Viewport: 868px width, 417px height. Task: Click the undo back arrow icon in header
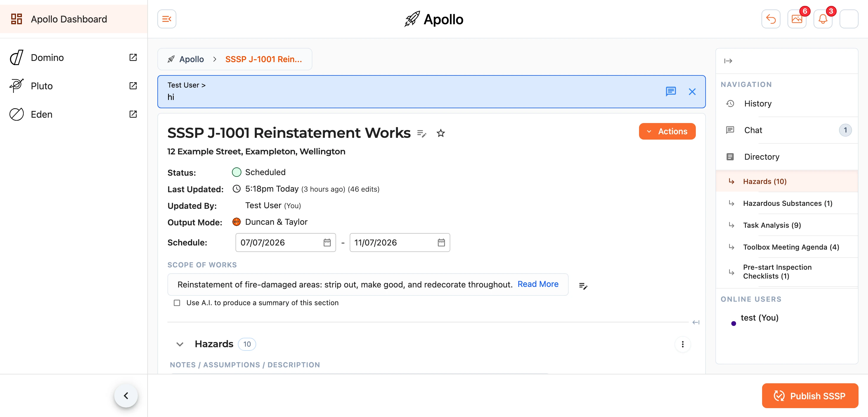tap(771, 19)
